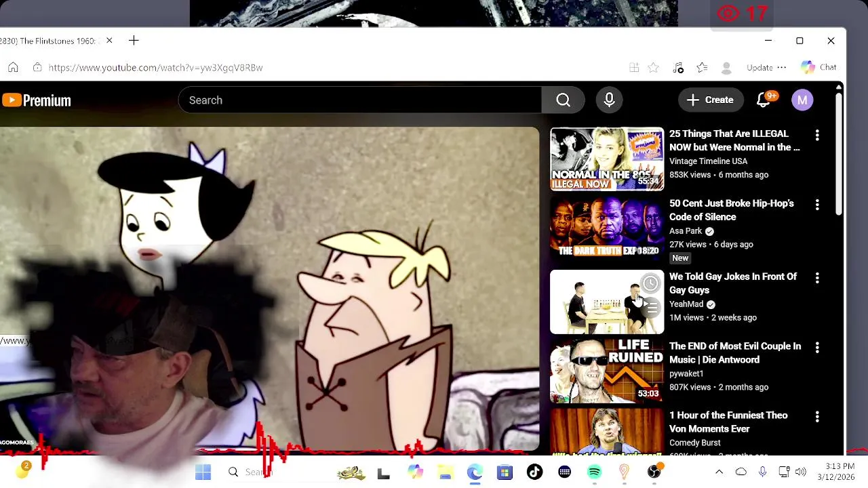
Task: Show hidden system tray icons chevron
Action: point(719,472)
